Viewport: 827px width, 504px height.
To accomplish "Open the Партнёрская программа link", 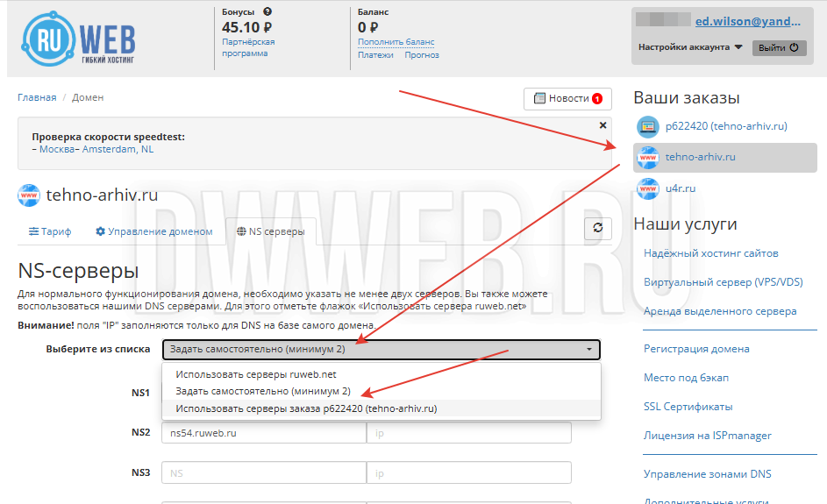I will point(248,47).
